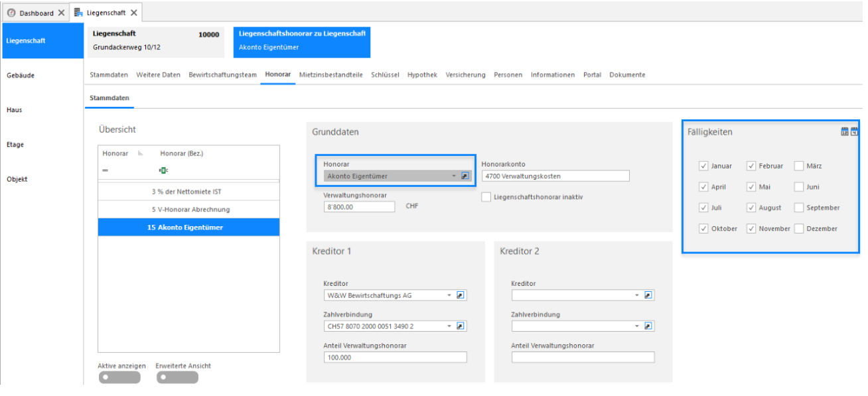The width and height of the screenshot is (868, 396).
Task: Tick the Dezember checkbox
Action: pyautogui.click(x=799, y=228)
